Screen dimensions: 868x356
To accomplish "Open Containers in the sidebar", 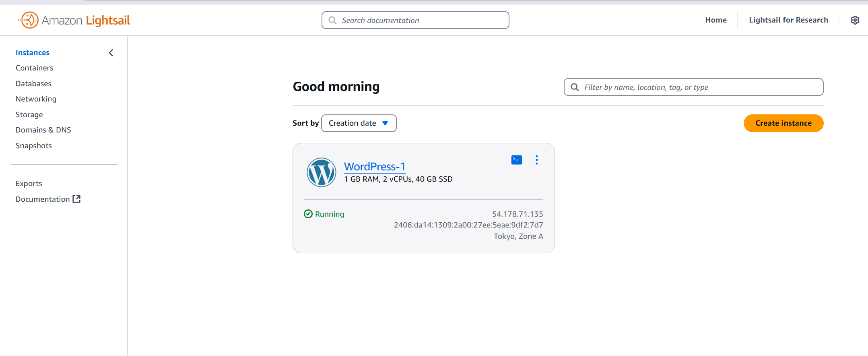I will click(34, 68).
